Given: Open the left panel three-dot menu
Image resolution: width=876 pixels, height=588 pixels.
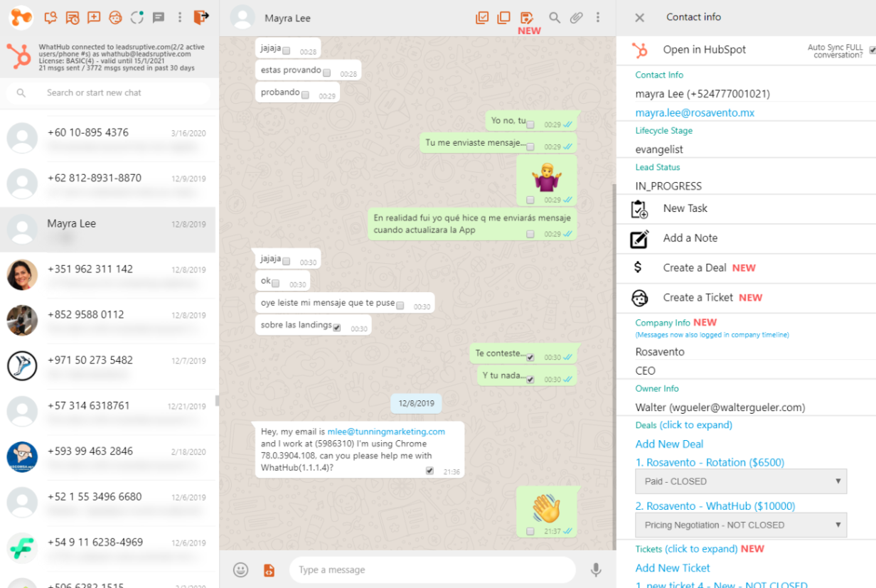Looking at the screenshot, I should point(181,17).
